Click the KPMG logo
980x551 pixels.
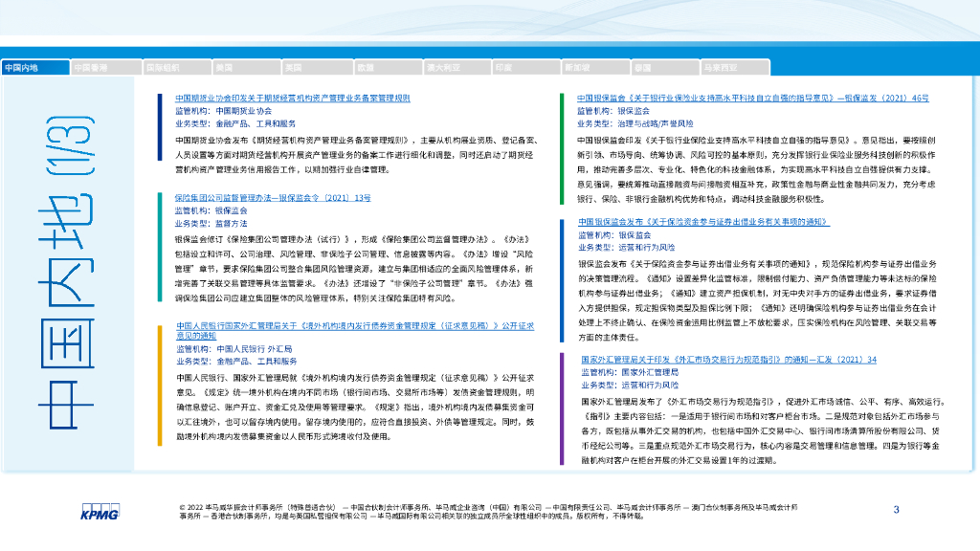click(x=100, y=512)
